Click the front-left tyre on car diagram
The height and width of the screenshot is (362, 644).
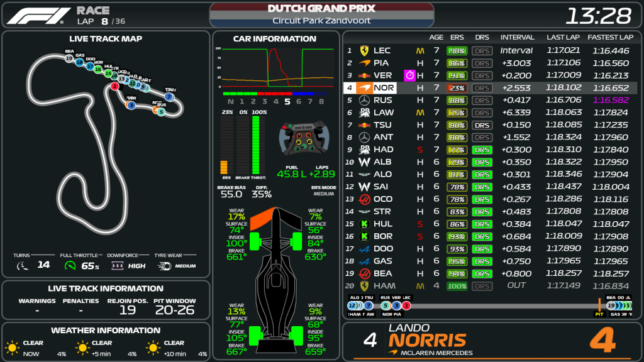tap(255, 241)
